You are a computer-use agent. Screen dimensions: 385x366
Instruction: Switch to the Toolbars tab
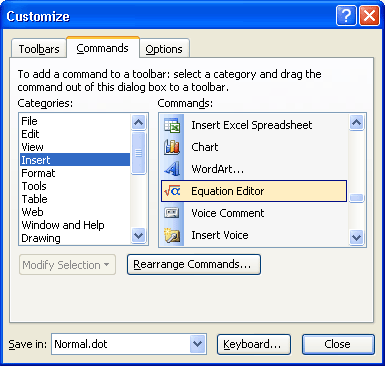pyautogui.click(x=39, y=49)
